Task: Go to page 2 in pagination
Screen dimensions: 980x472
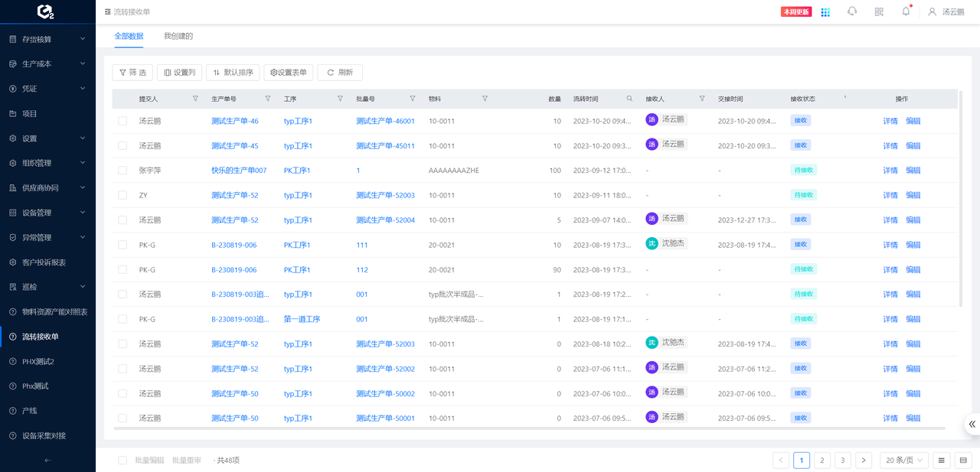Action: click(x=822, y=460)
